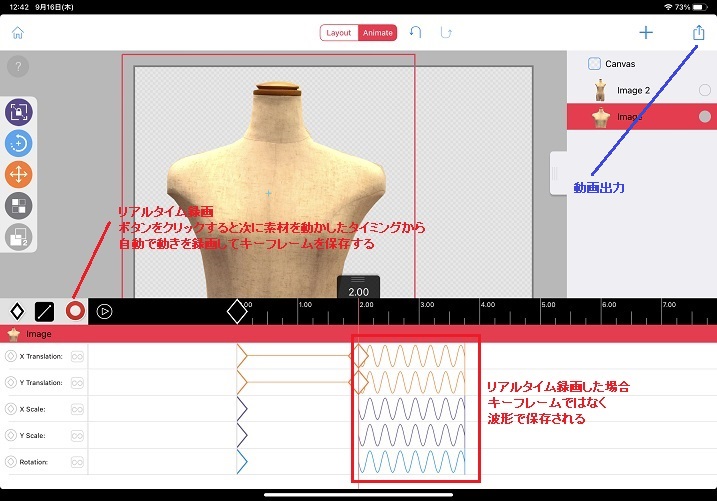Select the blue rotate tool
717x501 pixels.
(x=19, y=143)
